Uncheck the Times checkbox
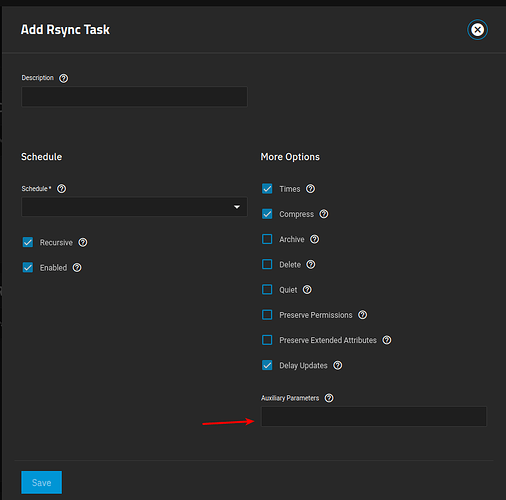 [x=267, y=189]
